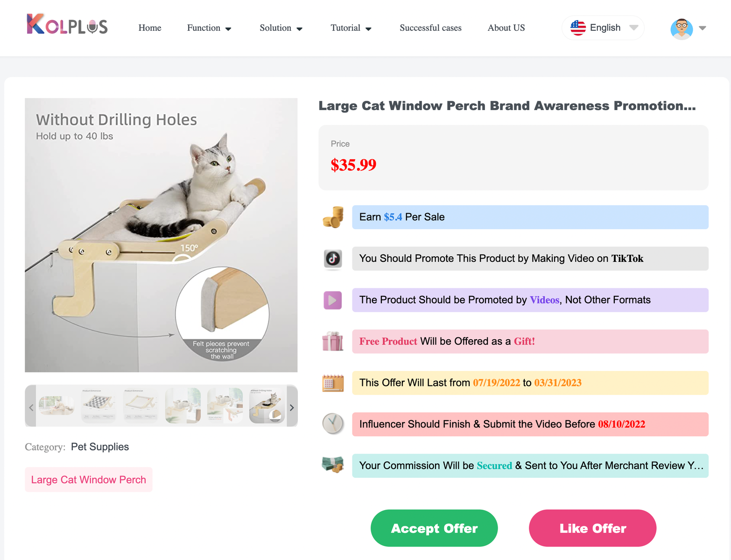Click the cash commission icon
Screen dimensions: 731x560
tap(333, 465)
